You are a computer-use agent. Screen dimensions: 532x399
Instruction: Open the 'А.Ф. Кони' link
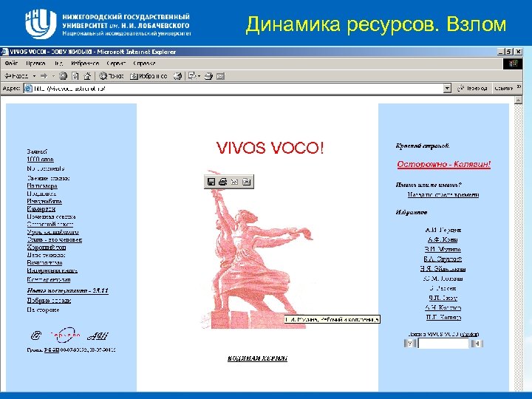coord(443,239)
